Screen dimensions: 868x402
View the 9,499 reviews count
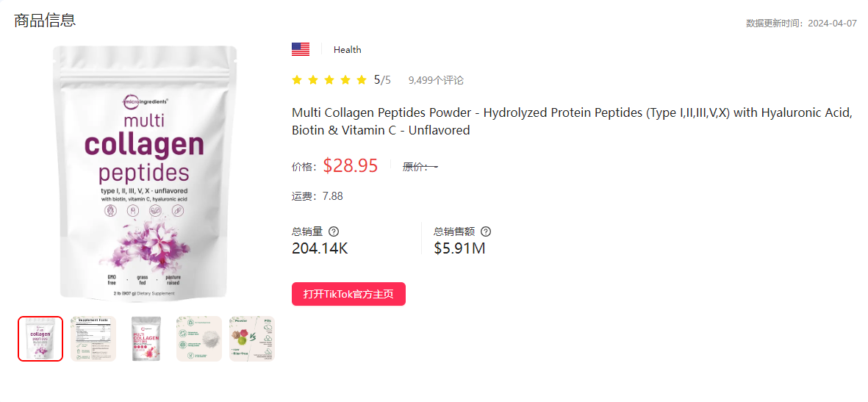tap(436, 80)
